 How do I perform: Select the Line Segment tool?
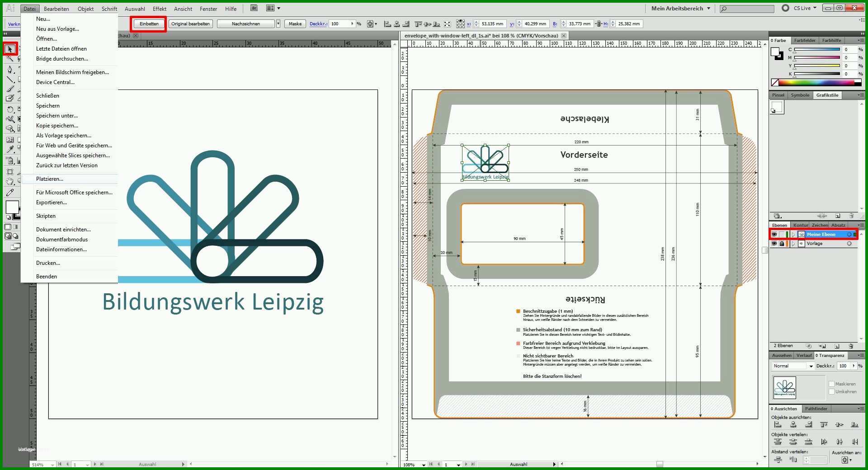(x=10, y=79)
